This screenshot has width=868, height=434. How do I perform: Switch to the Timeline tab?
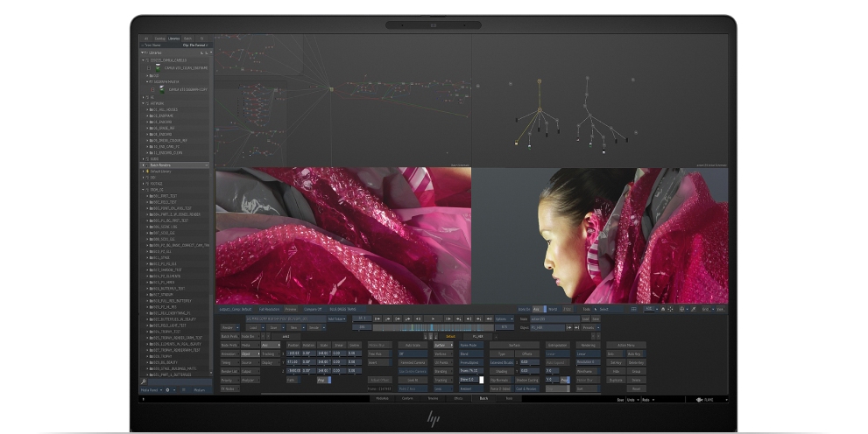point(432,398)
